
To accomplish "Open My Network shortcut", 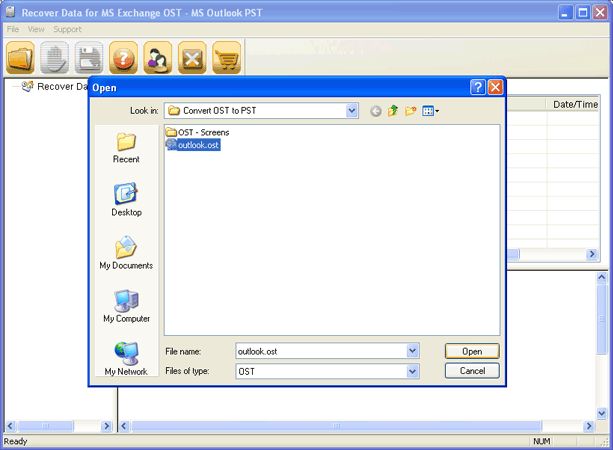I will 126,359.
